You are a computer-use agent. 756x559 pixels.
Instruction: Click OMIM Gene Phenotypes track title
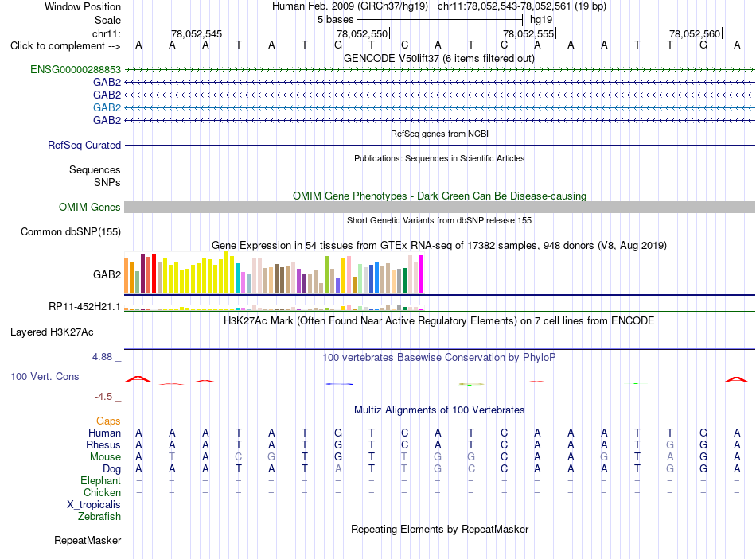[439, 196]
